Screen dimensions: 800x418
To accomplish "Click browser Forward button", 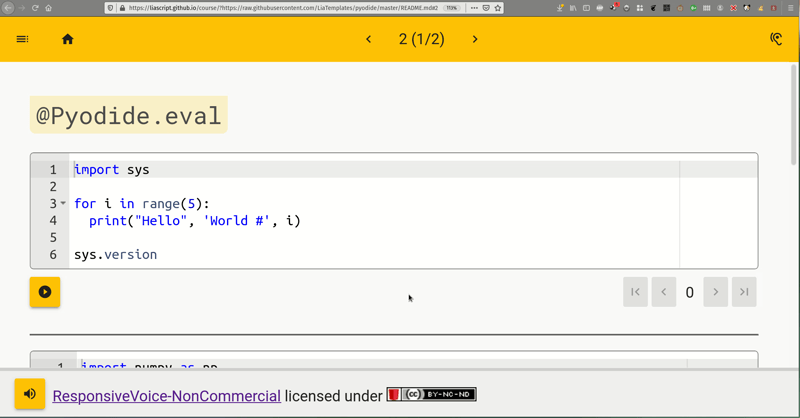I will (22, 8).
